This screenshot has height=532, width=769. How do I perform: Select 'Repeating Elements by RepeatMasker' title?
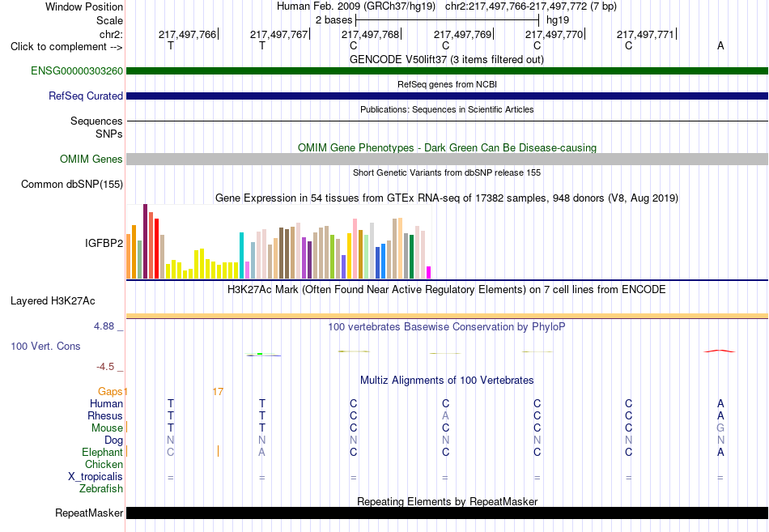447,501
